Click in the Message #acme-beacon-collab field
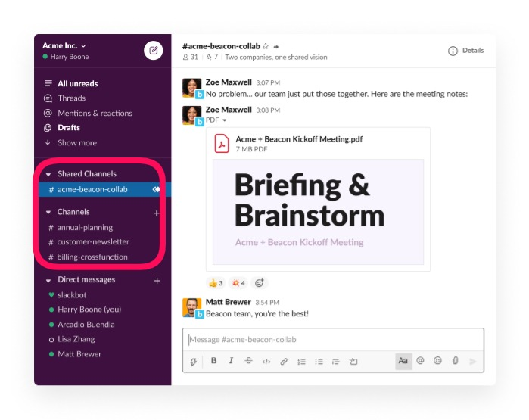This screenshot has width=529, height=420. (x=333, y=339)
